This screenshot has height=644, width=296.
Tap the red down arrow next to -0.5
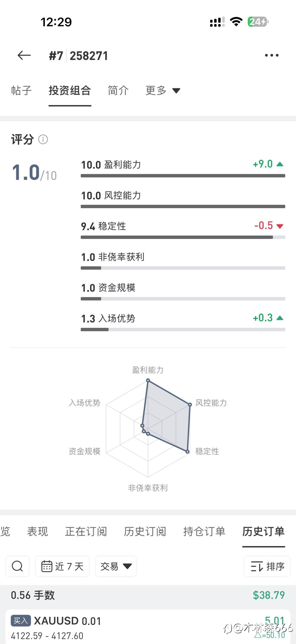[280, 226]
